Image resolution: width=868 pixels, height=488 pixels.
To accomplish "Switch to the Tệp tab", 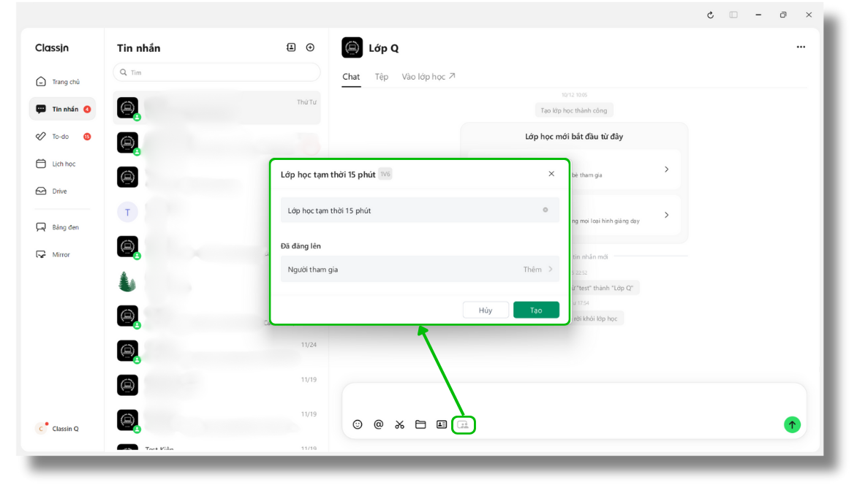I will tap(382, 77).
